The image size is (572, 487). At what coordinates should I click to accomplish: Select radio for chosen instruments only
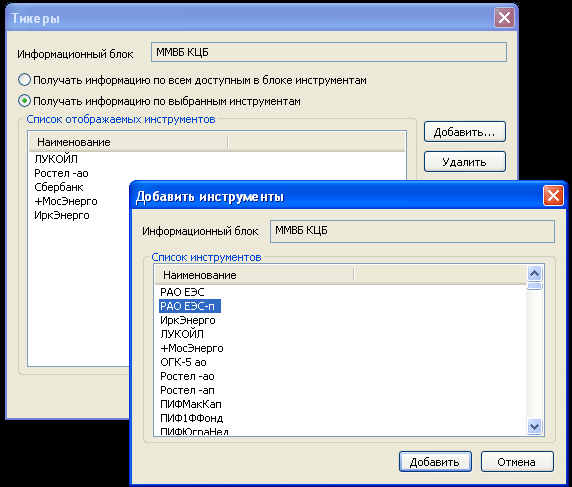pyautogui.click(x=24, y=101)
